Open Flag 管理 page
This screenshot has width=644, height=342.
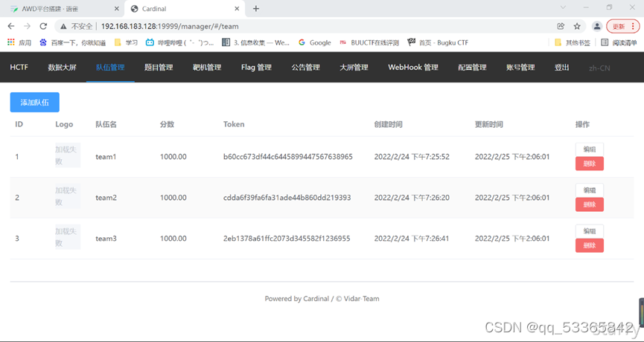256,67
